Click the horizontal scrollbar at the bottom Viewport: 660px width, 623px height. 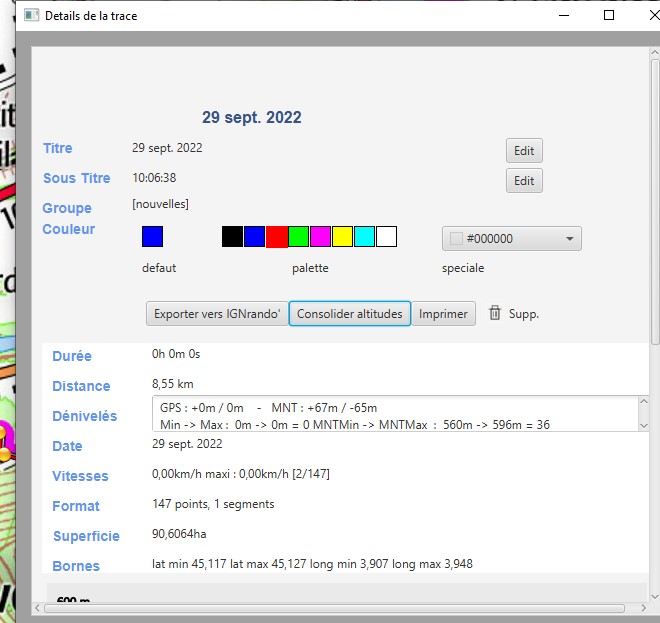[330, 607]
